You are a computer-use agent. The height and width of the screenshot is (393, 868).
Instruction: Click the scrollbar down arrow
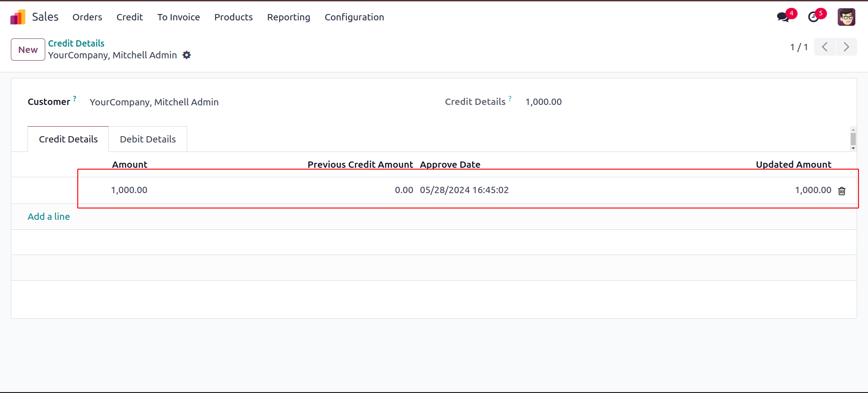point(853,148)
